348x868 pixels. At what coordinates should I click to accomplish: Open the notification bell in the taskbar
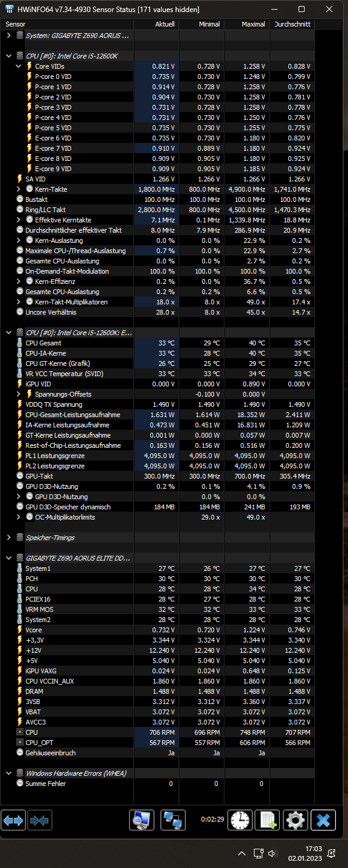click(331, 853)
